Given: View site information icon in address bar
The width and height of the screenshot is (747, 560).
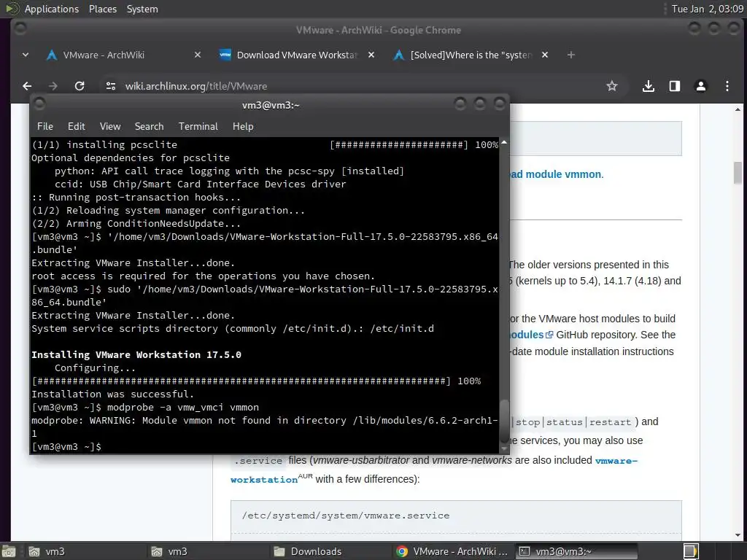Looking at the screenshot, I should coord(111,86).
